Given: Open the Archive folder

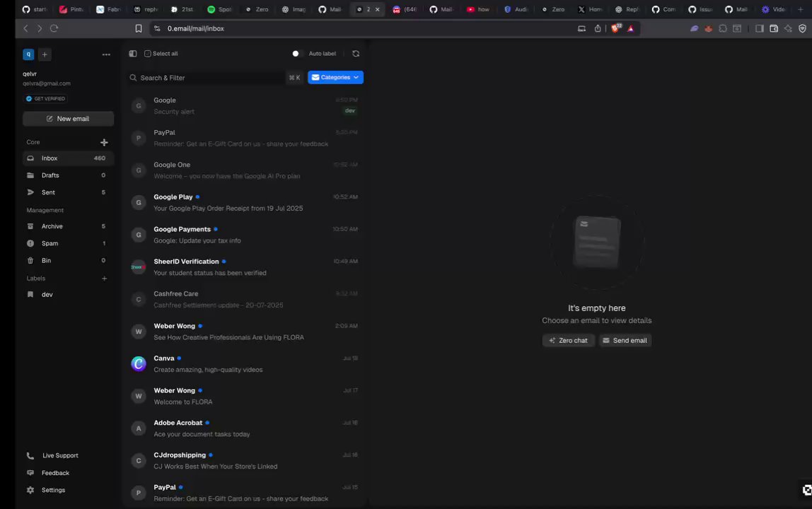Looking at the screenshot, I should [69, 226].
